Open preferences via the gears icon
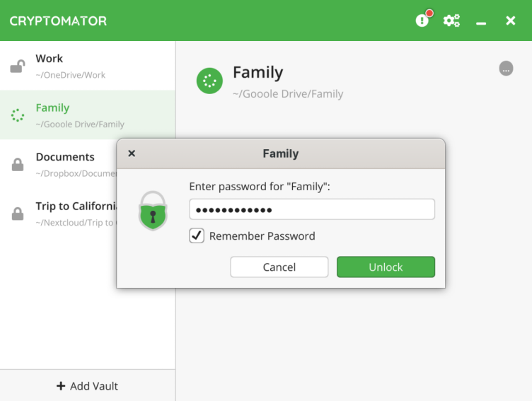This screenshot has height=401, width=532. click(x=451, y=21)
